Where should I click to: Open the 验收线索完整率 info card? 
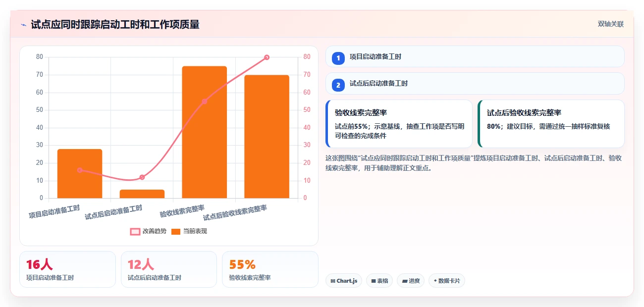tap(399, 124)
